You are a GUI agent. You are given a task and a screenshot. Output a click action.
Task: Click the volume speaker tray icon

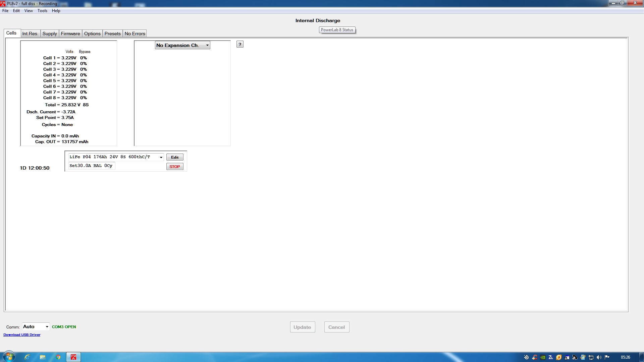[599, 357]
